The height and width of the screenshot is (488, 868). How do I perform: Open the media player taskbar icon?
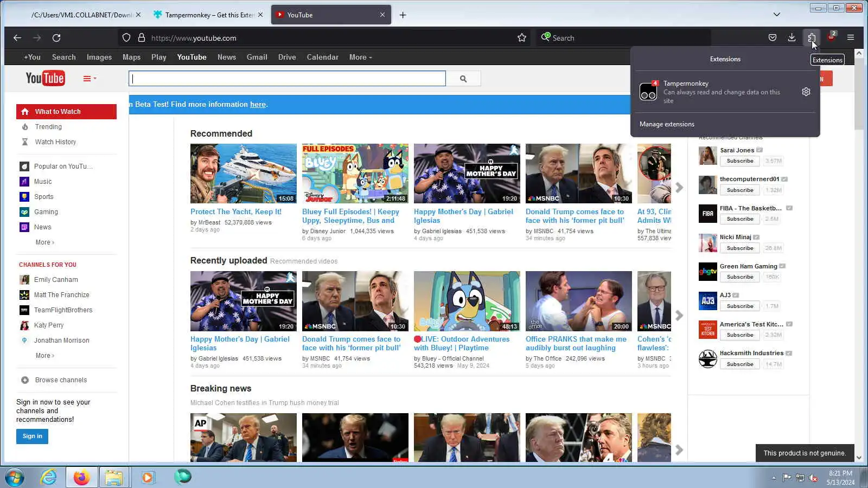point(148,477)
